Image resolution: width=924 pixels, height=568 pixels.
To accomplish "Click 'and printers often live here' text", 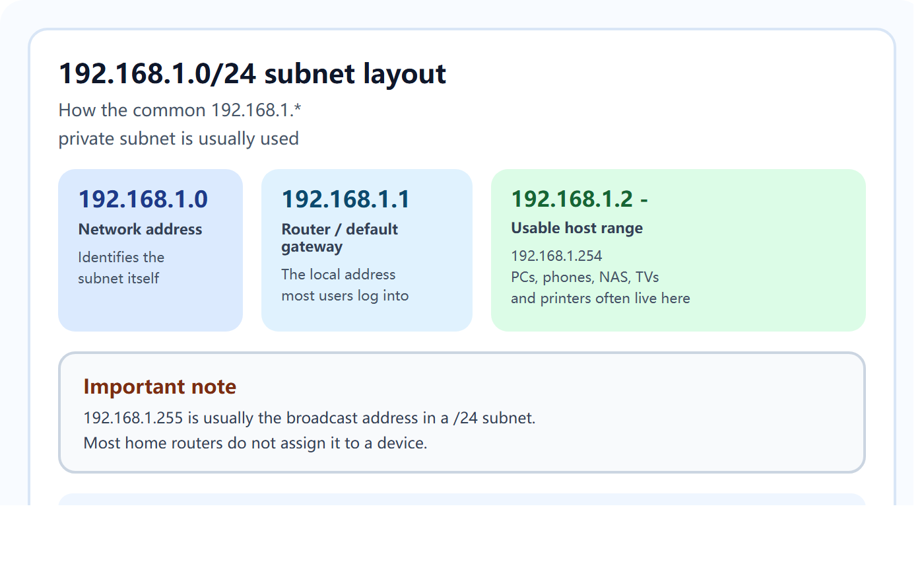I will (601, 298).
